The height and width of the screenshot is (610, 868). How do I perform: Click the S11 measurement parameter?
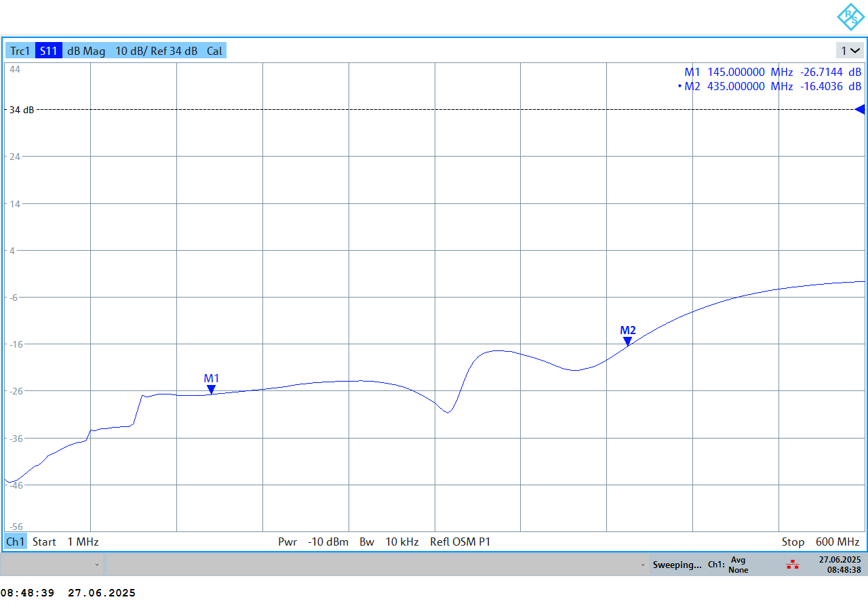tap(49, 51)
